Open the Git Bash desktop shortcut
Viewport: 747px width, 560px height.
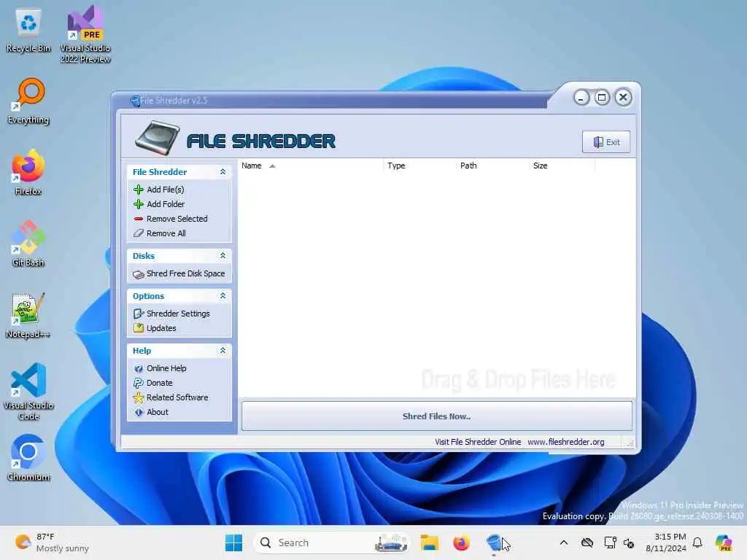[x=28, y=244]
